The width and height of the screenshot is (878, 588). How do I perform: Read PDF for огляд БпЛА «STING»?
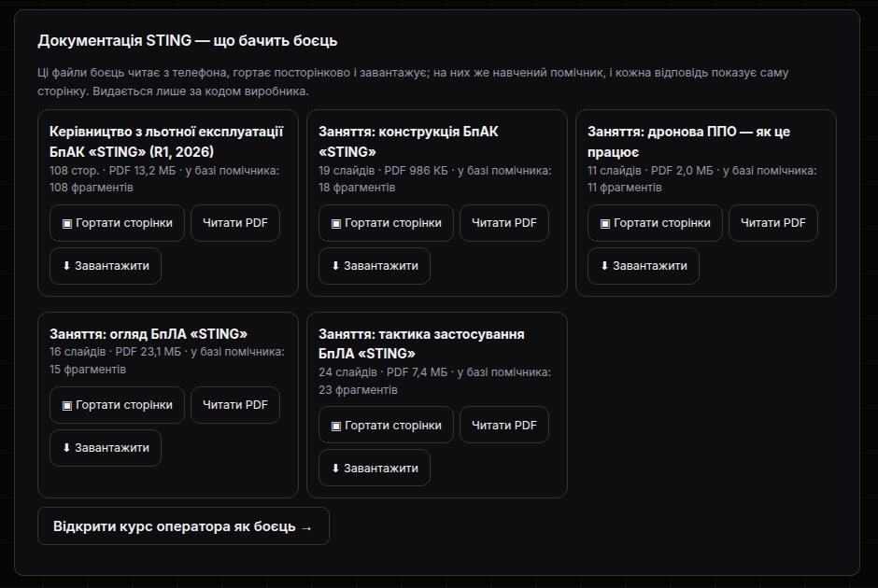(235, 405)
